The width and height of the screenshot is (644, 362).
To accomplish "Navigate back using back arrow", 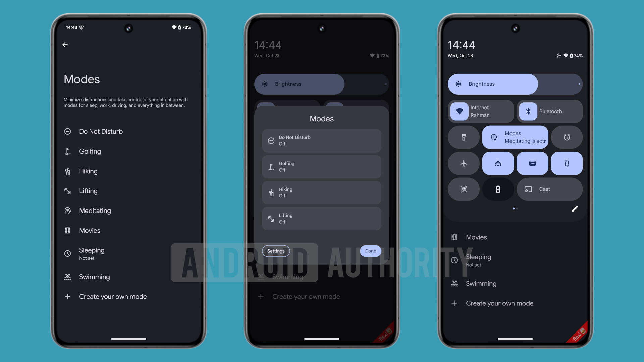I will coord(65,44).
